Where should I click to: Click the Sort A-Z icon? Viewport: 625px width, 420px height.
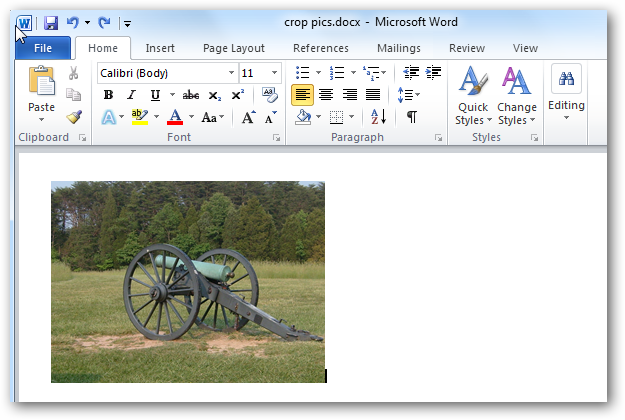[378, 117]
